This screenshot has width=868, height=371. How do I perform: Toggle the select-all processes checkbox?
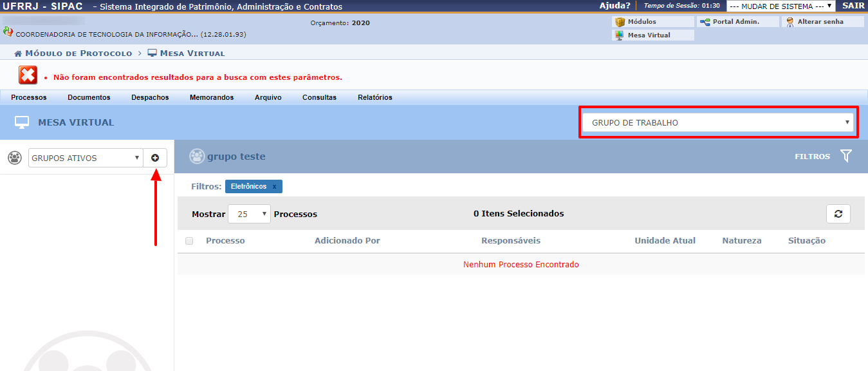coord(189,241)
